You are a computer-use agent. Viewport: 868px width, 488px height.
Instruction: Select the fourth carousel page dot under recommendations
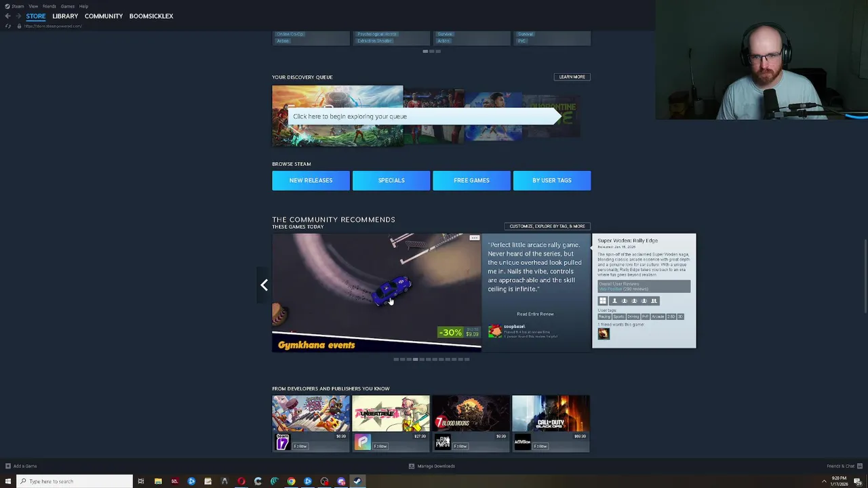pos(415,359)
